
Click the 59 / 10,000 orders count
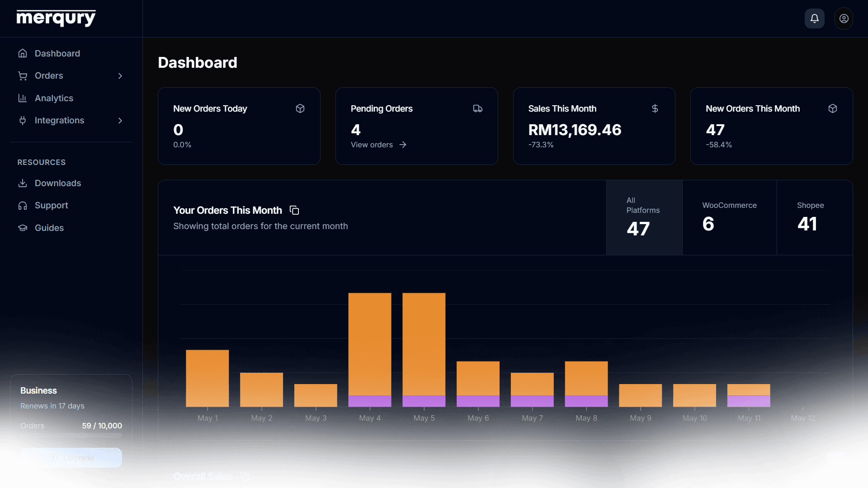point(102,426)
